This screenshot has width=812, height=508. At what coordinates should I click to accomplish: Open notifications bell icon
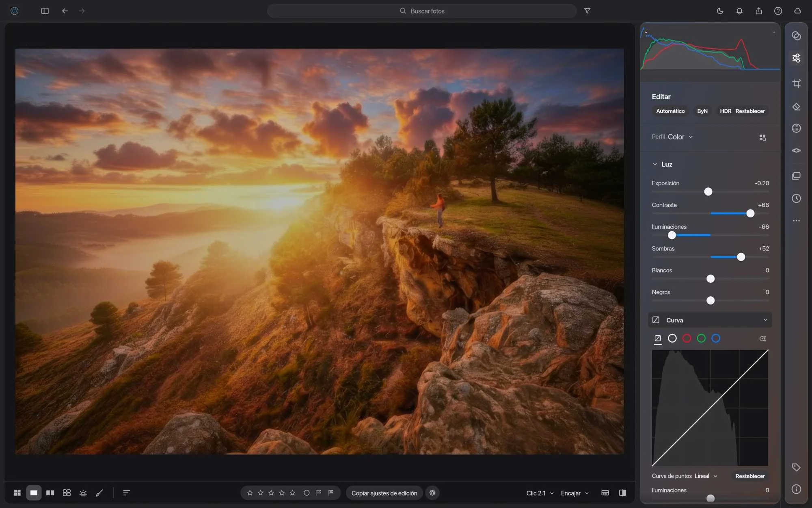click(739, 11)
